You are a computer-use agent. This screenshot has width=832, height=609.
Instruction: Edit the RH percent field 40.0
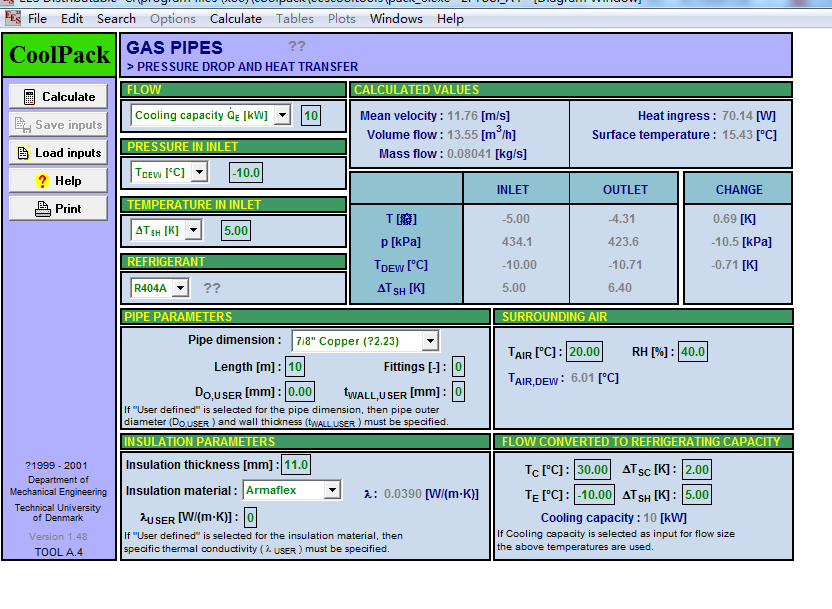(692, 352)
